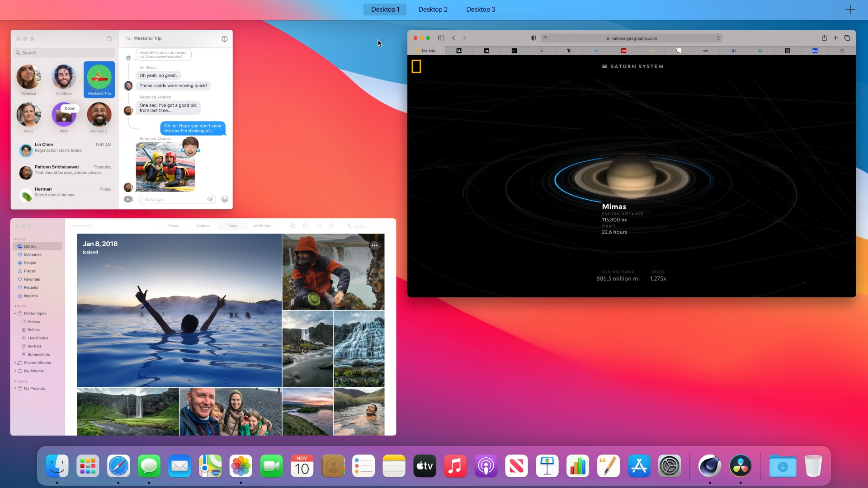Open Safari's Privacy Report shield
The width and height of the screenshot is (868, 488).
point(533,38)
